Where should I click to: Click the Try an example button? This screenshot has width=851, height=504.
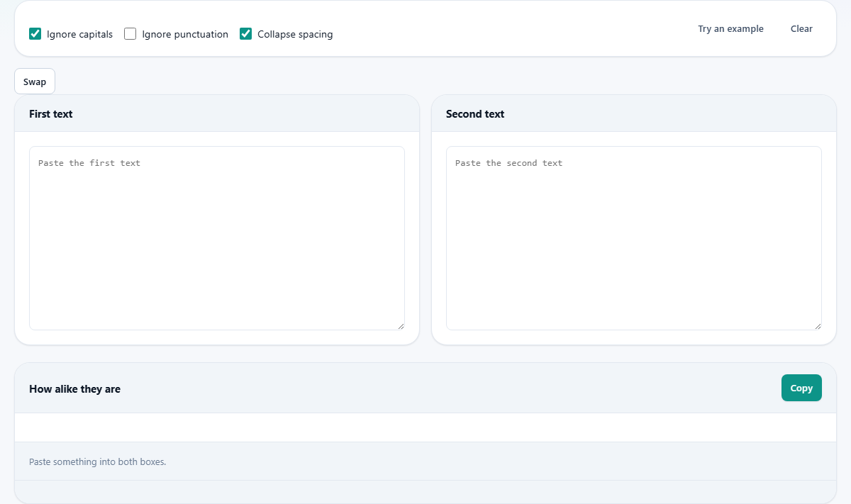pos(730,29)
